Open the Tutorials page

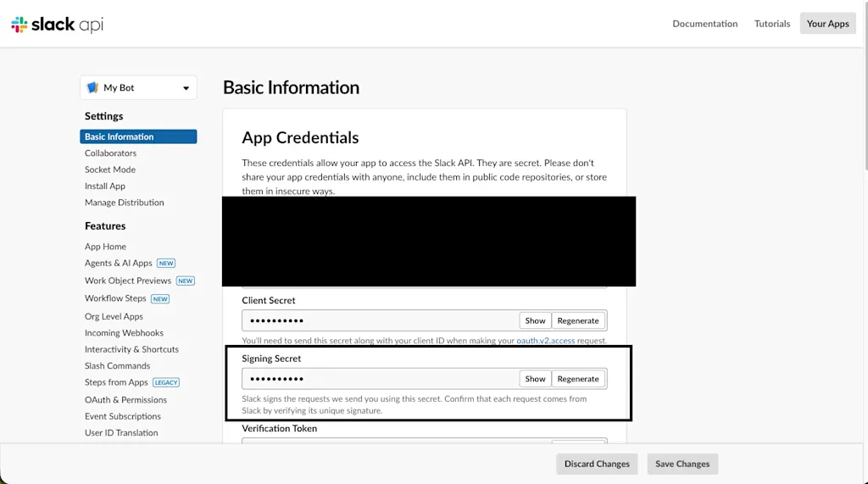(771, 24)
